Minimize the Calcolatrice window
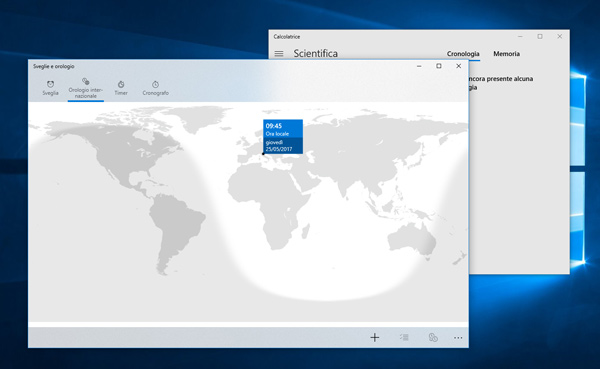 pos(520,37)
